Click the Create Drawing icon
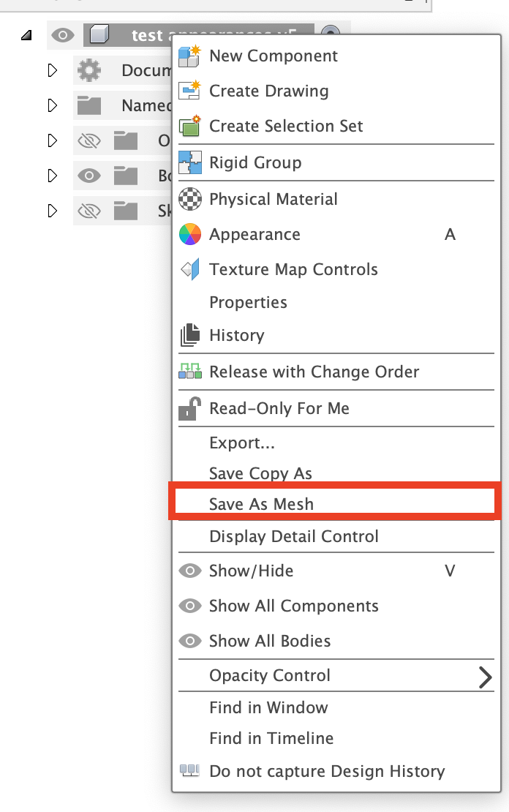The image size is (509, 812). point(189,91)
